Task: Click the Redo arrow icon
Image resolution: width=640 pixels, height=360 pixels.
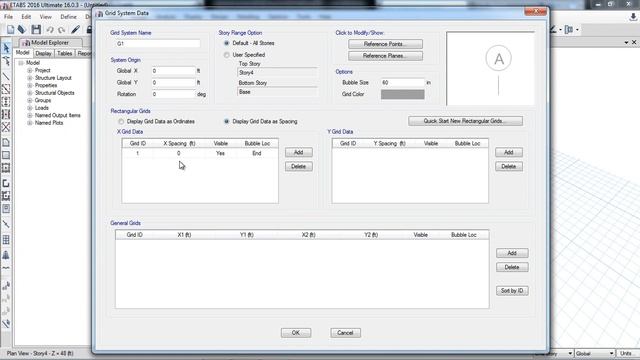Action: point(61,30)
